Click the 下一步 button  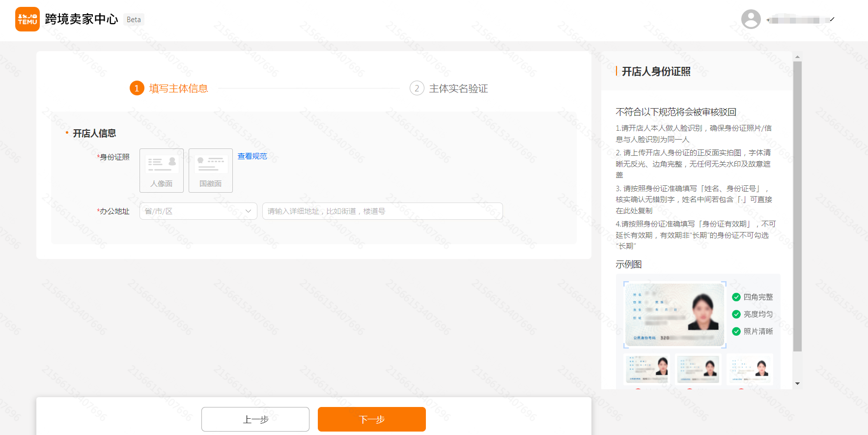pyautogui.click(x=371, y=419)
